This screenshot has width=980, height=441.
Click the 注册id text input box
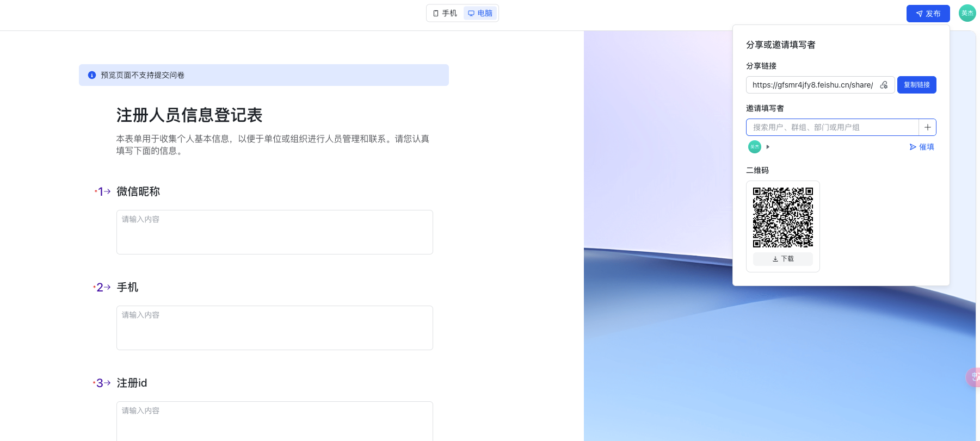coord(275,421)
